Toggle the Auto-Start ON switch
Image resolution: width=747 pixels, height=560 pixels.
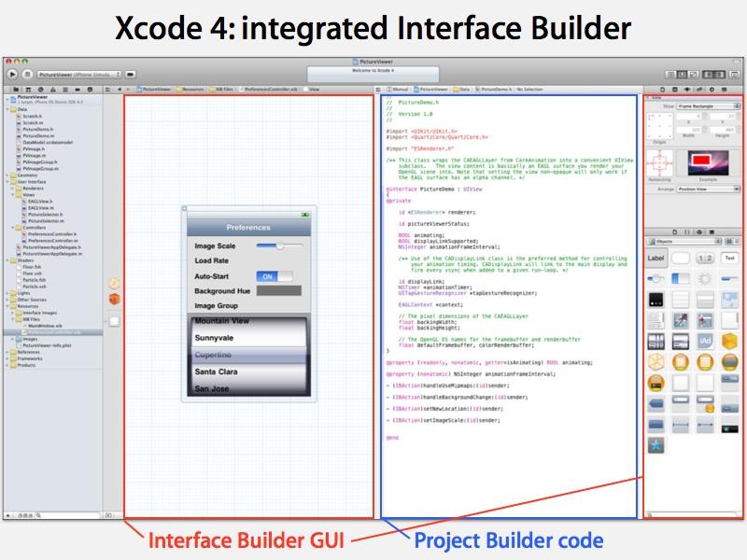tap(275, 276)
